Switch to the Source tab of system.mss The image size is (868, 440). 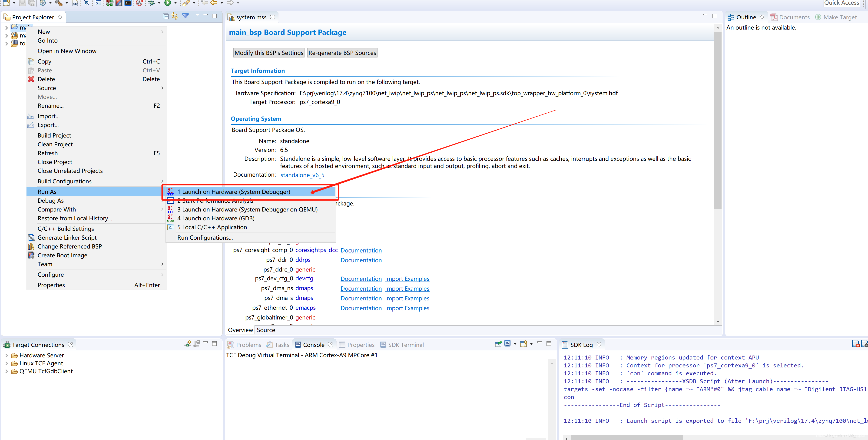265,330
